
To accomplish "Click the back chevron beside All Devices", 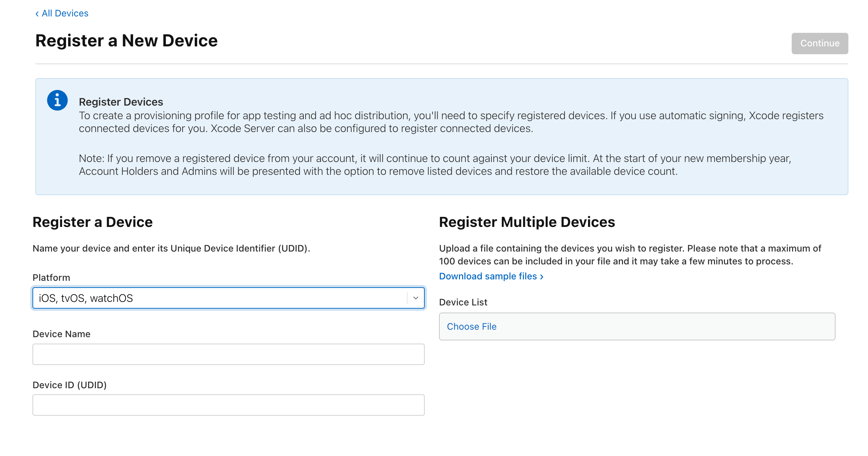I will click(37, 14).
